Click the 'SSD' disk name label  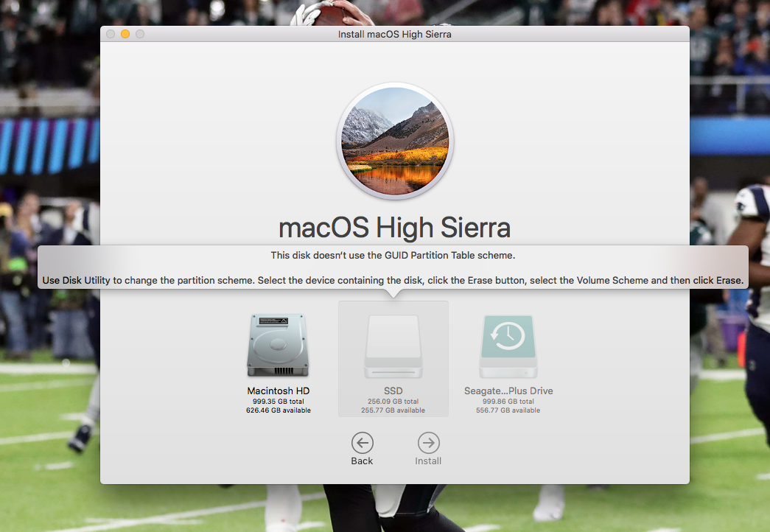[x=393, y=391]
